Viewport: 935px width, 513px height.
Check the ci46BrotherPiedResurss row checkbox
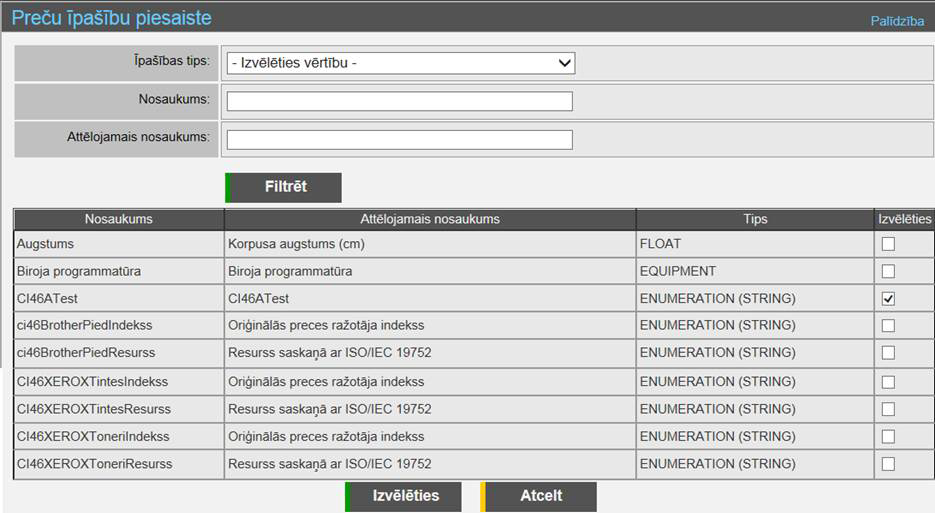click(x=888, y=353)
